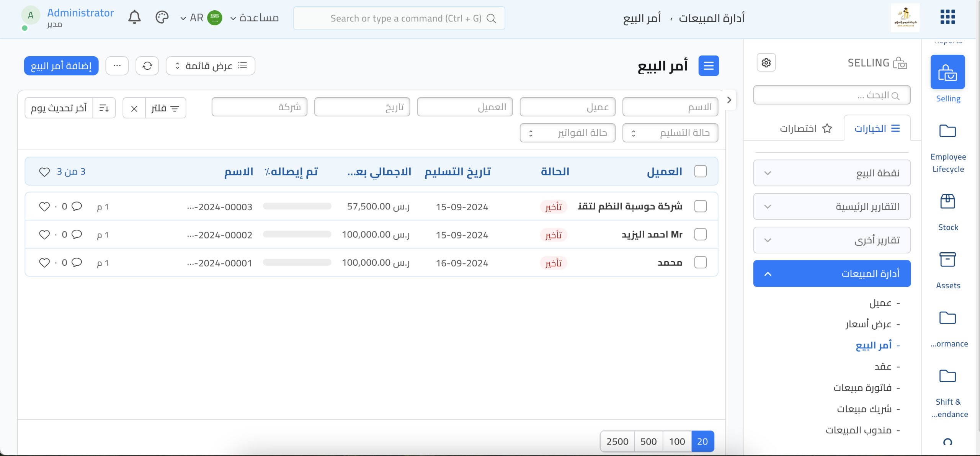980x456 pixels.
Task: Switch to the اختصارات tab
Action: 805,128
